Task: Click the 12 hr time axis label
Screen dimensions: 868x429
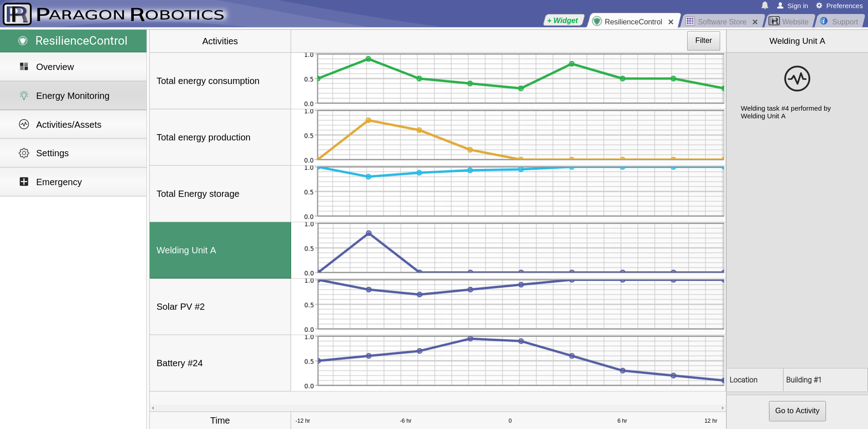Action: [711, 421]
